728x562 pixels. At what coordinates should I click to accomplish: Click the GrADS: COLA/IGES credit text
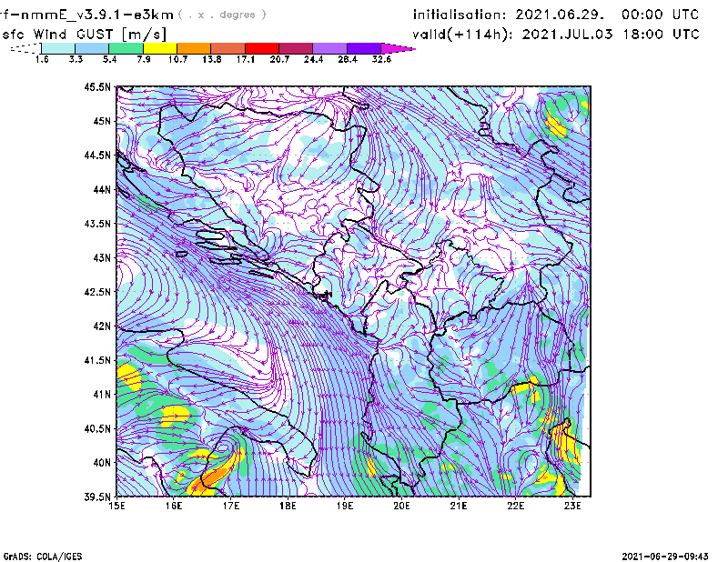coord(43,557)
